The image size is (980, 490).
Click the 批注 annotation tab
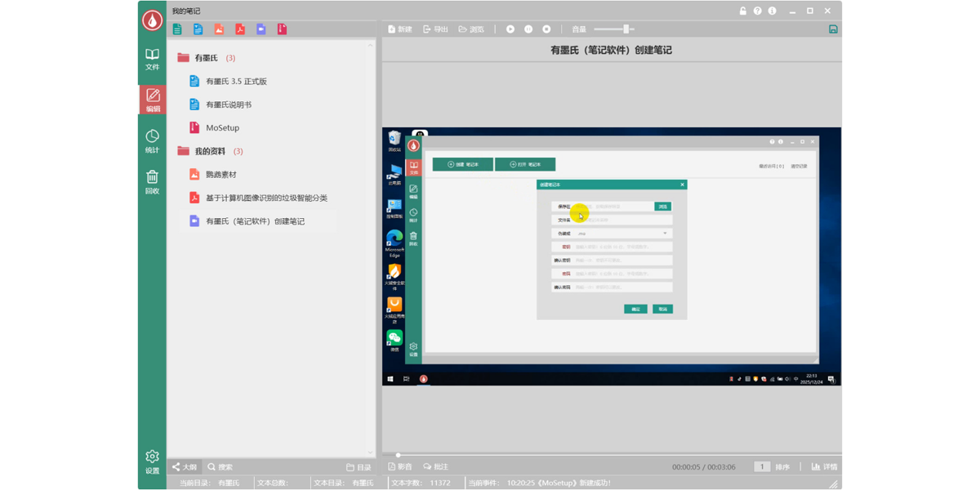[x=435, y=467]
